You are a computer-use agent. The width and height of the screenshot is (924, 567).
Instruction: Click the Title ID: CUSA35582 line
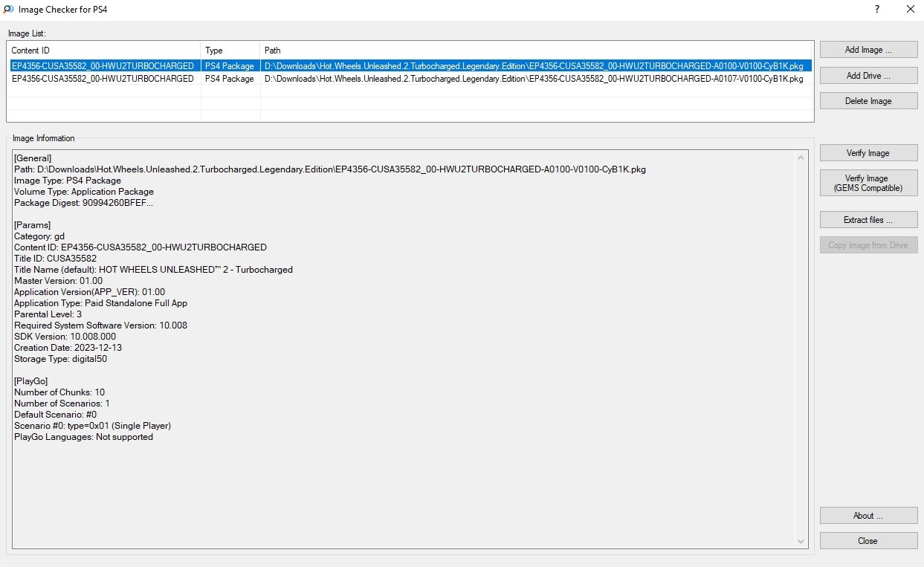click(x=55, y=259)
